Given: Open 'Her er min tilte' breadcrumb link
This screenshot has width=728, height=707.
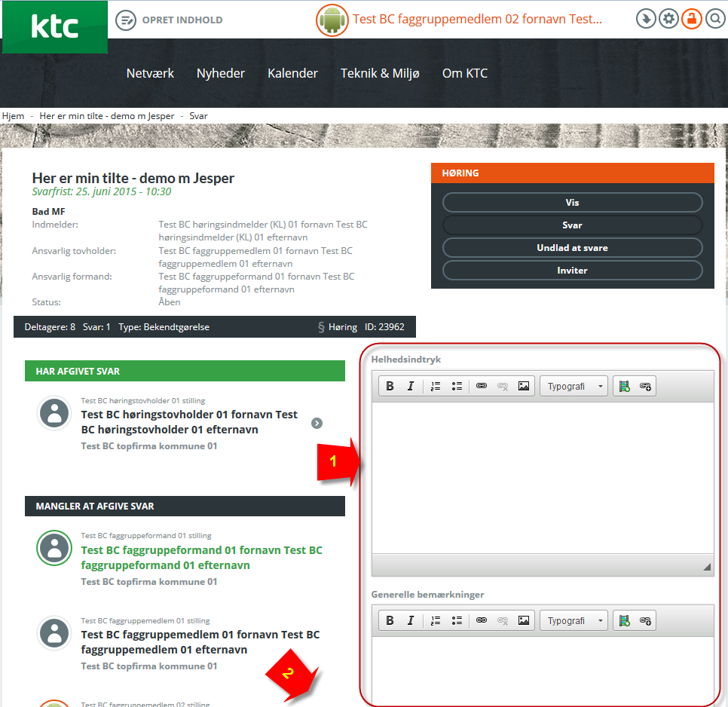Looking at the screenshot, I should click(x=107, y=116).
